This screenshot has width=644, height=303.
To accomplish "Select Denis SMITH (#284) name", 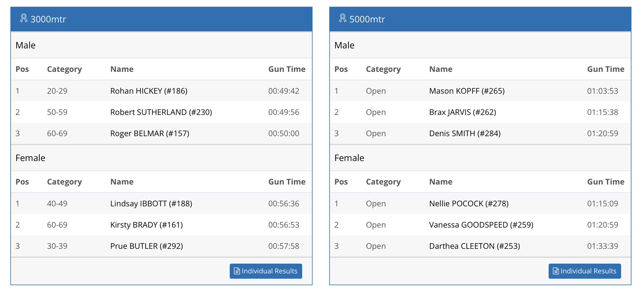I will 465,133.
